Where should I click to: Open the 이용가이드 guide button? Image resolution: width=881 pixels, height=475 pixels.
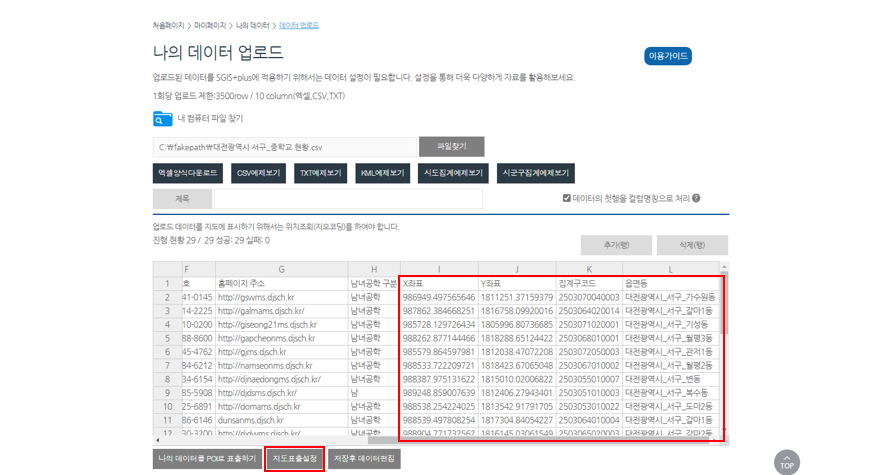[x=667, y=56]
